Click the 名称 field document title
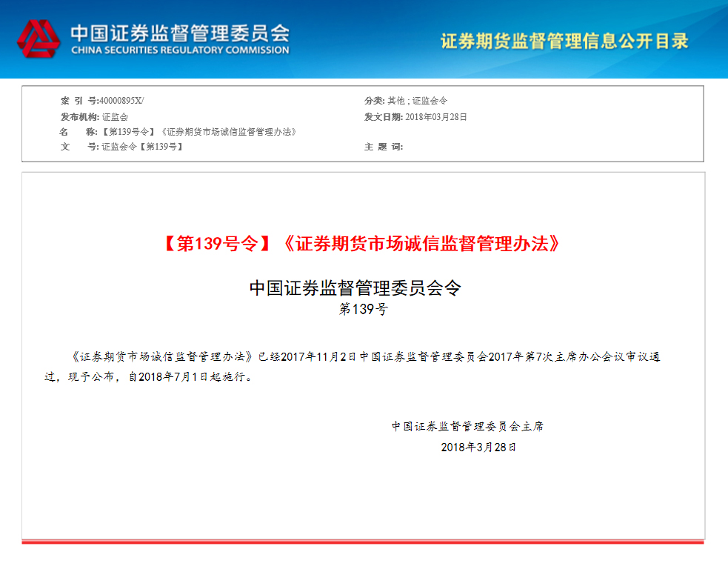This screenshot has height=572, width=728. (198, 132)
